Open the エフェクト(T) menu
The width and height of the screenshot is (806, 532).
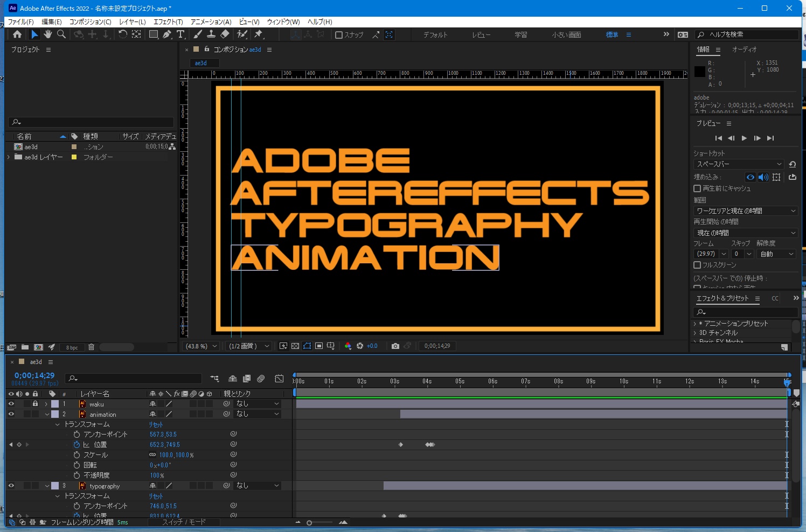[168, 22]
